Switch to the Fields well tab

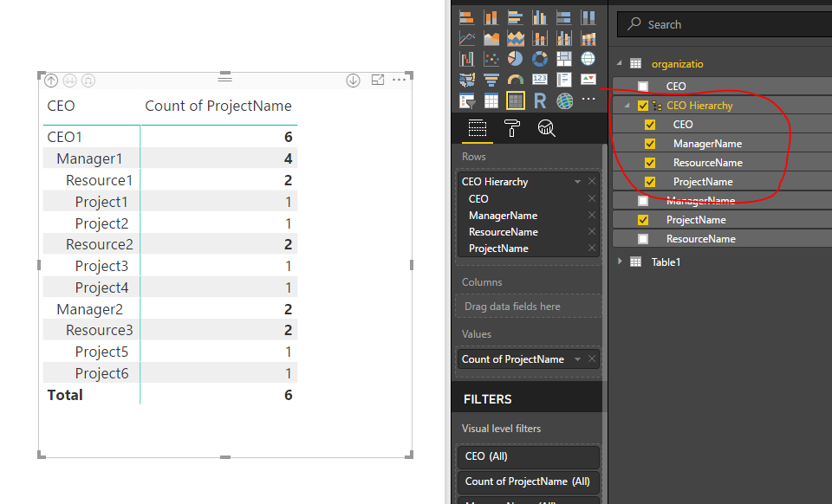477,128
